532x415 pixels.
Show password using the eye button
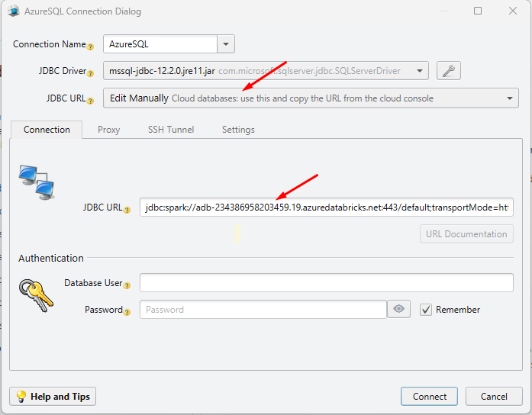point(398,309)
